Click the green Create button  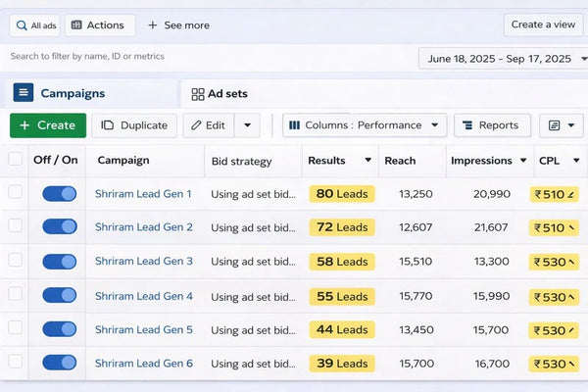point(48,125)
